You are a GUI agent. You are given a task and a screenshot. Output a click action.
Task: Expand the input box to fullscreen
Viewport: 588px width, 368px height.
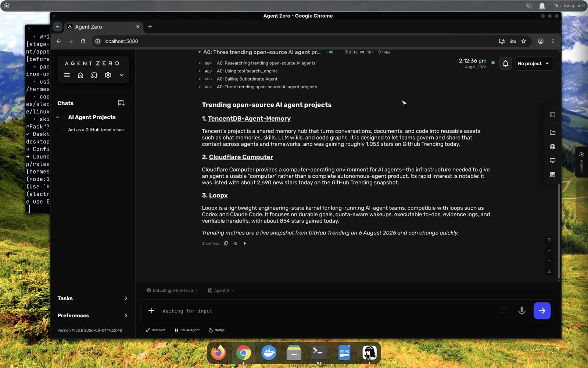tap(504, 311)
